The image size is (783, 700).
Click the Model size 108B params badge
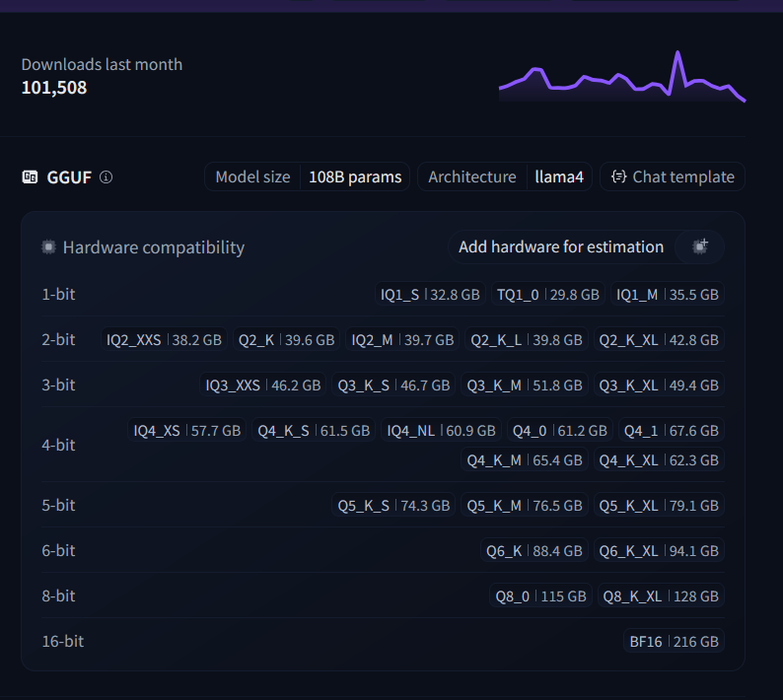click(x=307, y=176)
